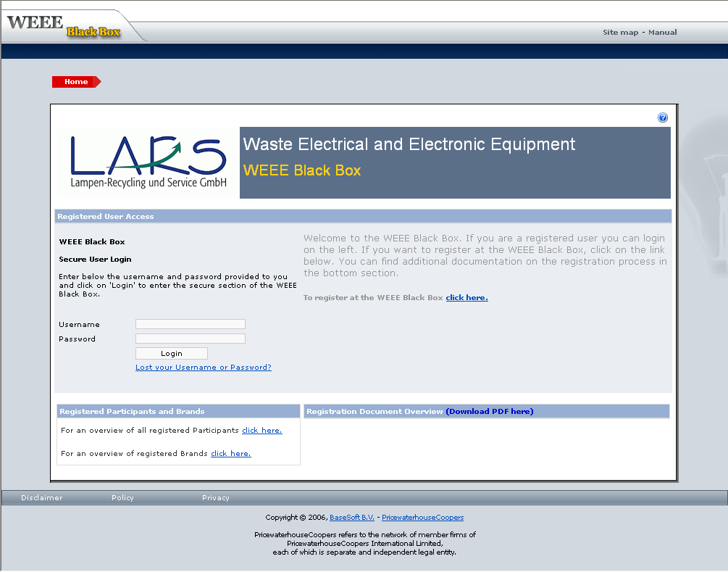Click the LARS Lampen-Recycling logo image
Screen dimensions: 728x572
[148, 162]
